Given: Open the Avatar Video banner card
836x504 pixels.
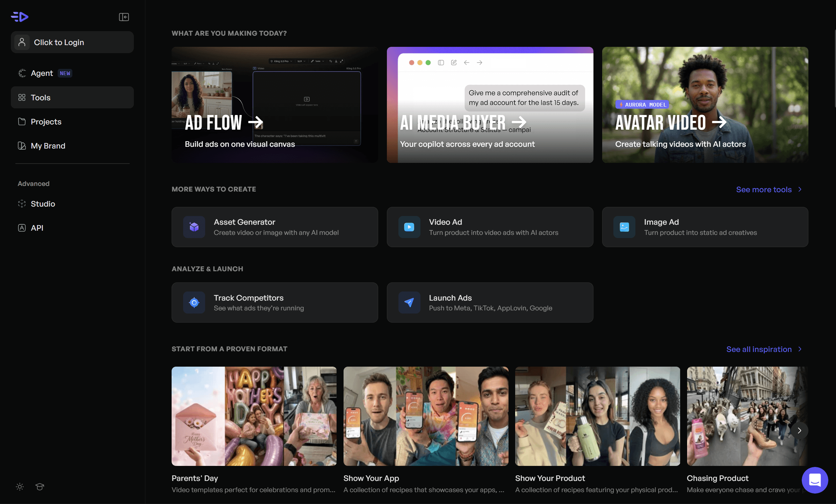Looking at the screenshot, I should [x=705, y=105].
